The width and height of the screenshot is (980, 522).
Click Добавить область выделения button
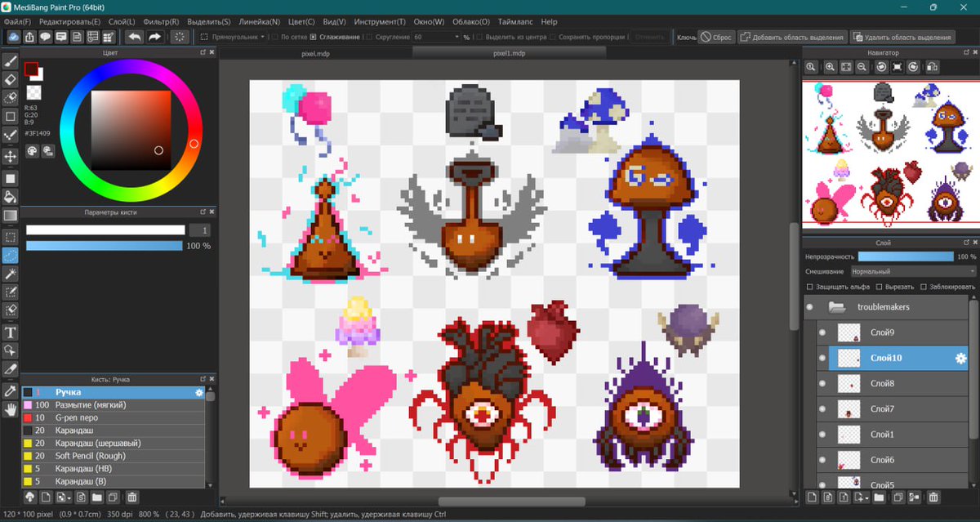tap(791, 37)
